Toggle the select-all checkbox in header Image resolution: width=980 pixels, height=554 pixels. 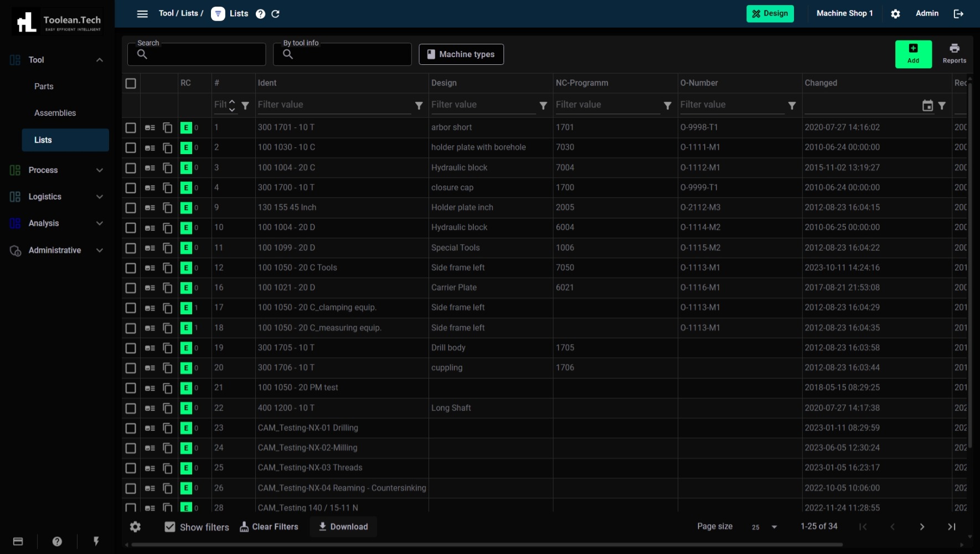[131, 83]
